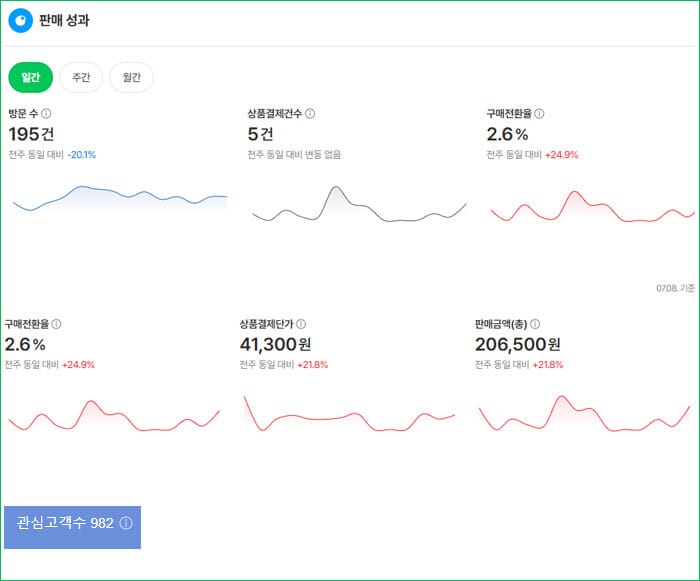Click the 판매금액(총) red line chart
This screenshot has width=700, height=581.
click(584, 414)
